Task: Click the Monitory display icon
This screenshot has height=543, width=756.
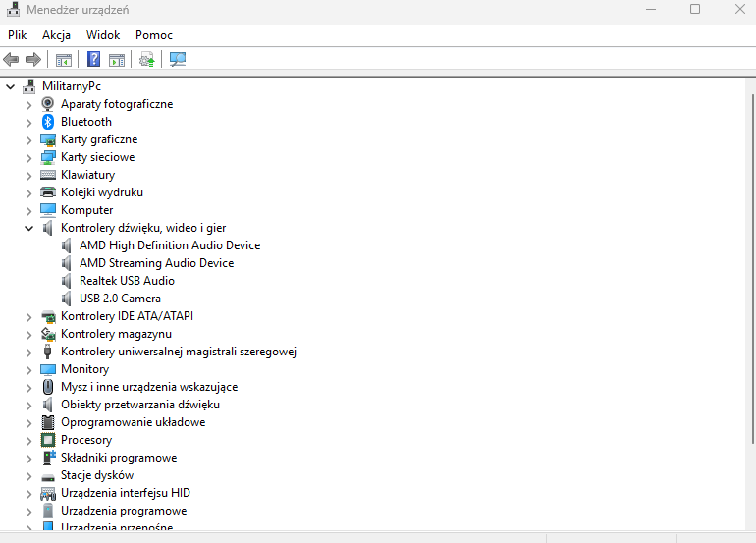Action: (48, 369)
